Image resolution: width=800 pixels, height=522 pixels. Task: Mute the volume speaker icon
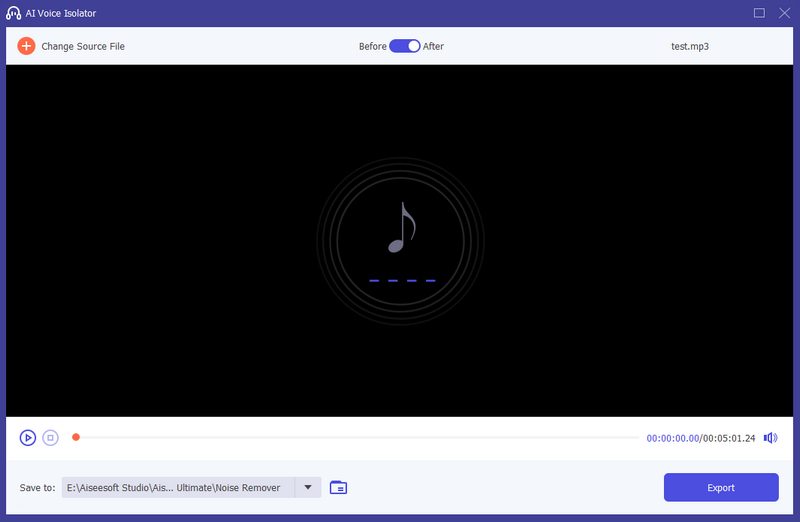[770, 437]
